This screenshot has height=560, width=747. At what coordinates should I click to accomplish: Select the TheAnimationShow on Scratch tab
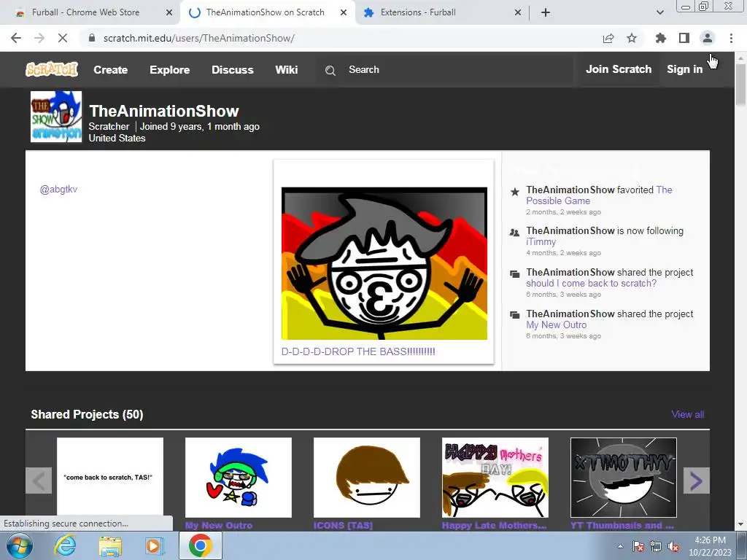pyautogui.click(x=265, y=12)
